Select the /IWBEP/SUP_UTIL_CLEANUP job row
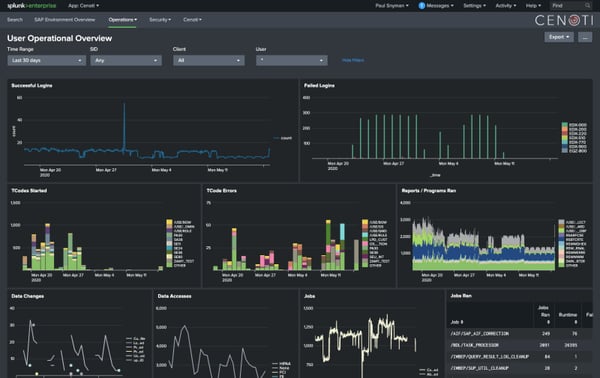The width and height of the screenshot is (600, 378). tap(520, 368)
